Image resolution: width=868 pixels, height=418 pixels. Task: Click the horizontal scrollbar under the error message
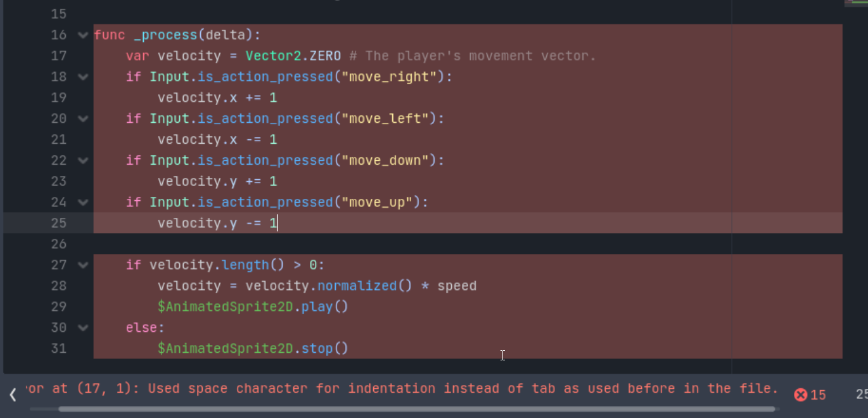tap(416, 409)
